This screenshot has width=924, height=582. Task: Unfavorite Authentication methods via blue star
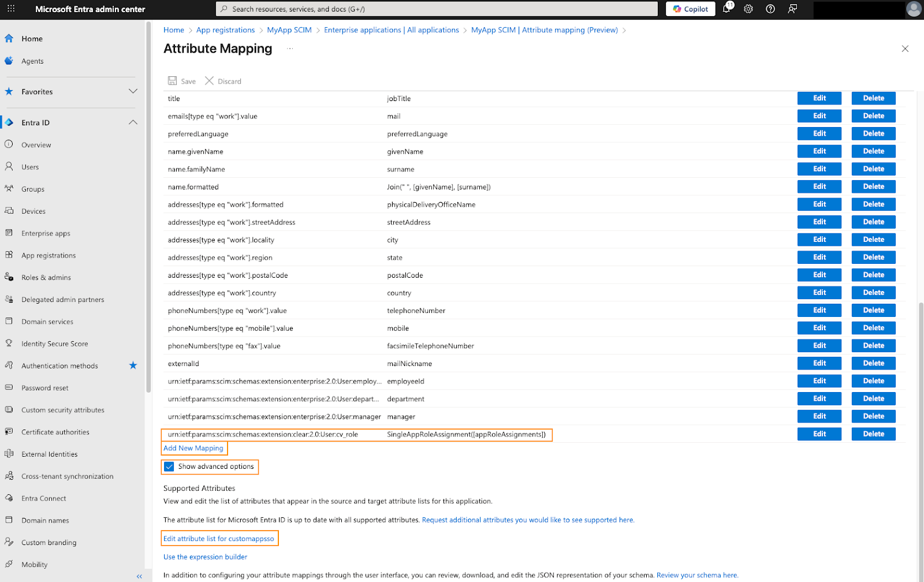tap(133, 365)
